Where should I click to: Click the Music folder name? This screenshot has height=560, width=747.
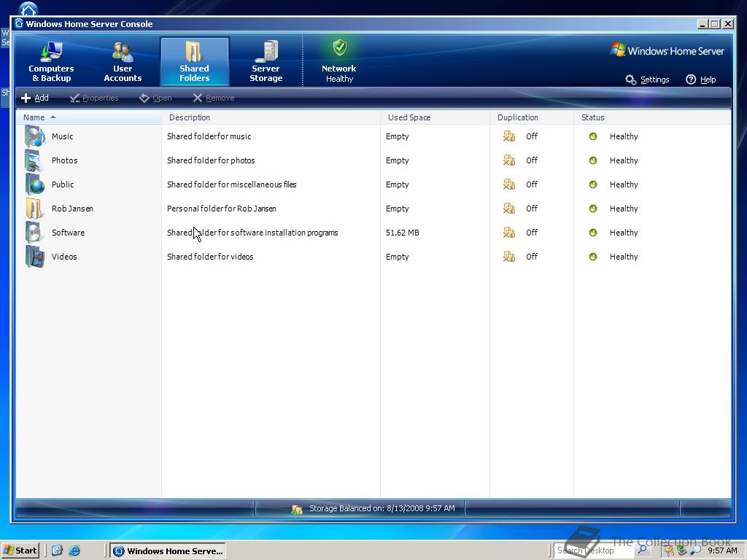[x=63, y=136]
